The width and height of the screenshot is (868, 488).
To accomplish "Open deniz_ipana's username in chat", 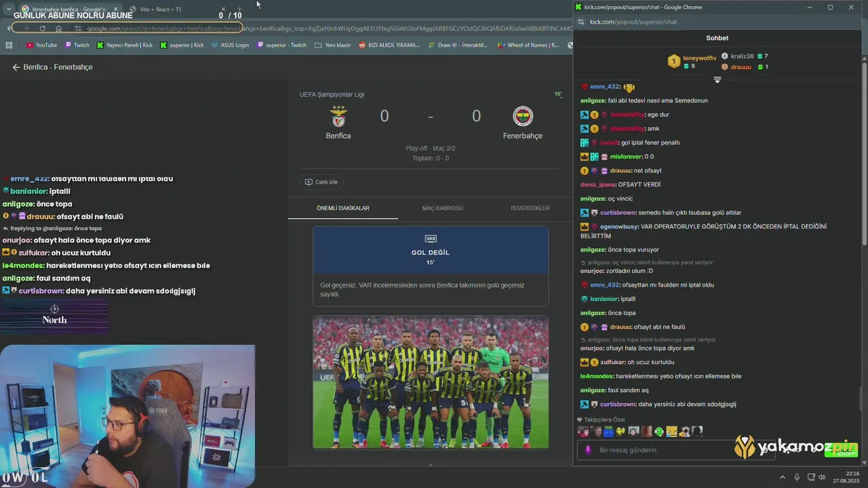I will pos(599,184).
